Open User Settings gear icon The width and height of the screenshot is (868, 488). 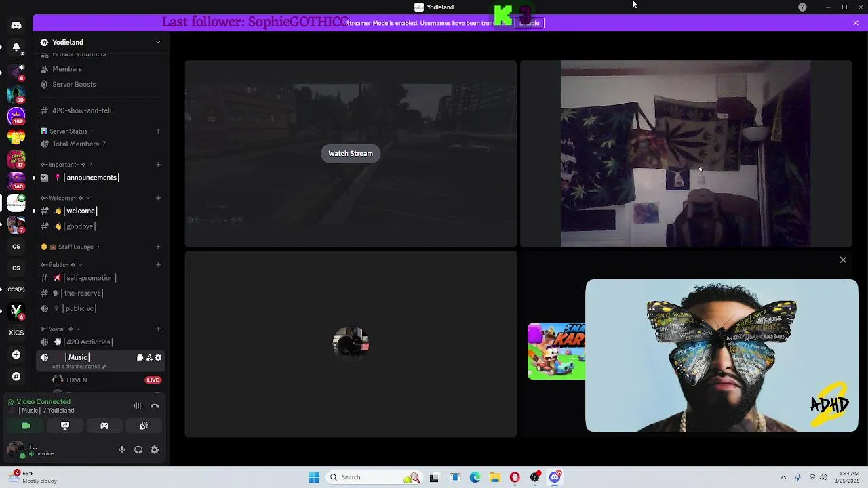pos(155,449)
